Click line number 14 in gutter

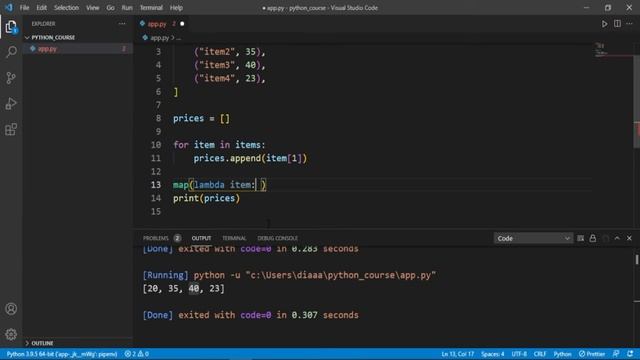156,198
